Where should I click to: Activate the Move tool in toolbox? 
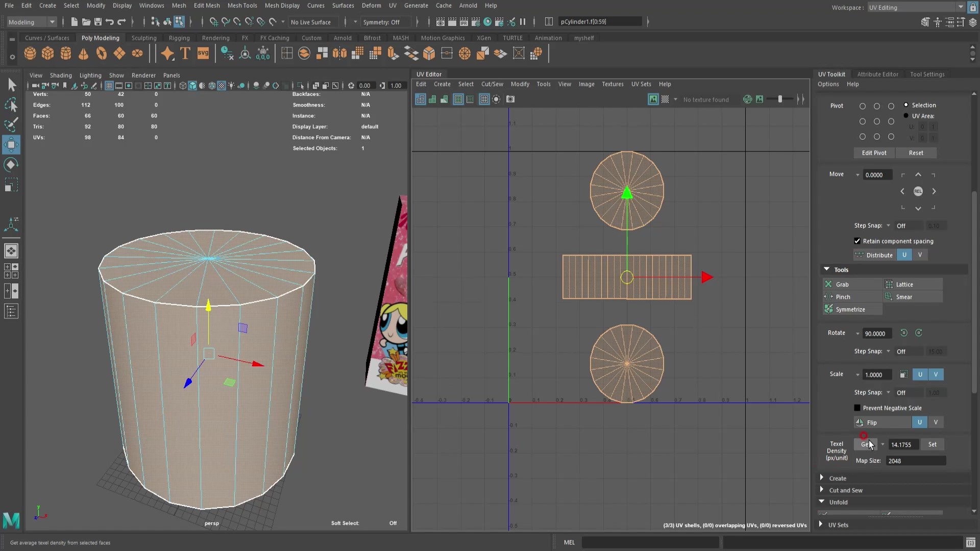pyautogui.click(x=11, y=145)
